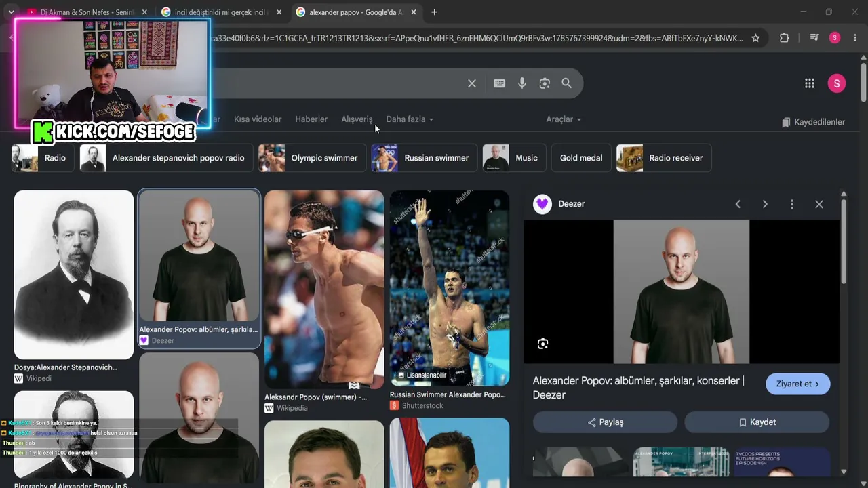This screenshot has width=868, height=488.
Task: Visit the Deezer page via 'Ziyaret et'
Action: [798, 384]
